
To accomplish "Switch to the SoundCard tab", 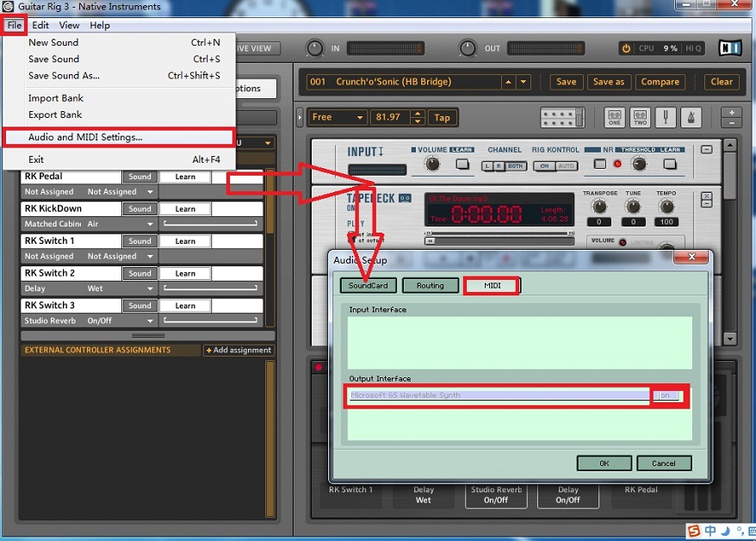I will tap(369, 285).
